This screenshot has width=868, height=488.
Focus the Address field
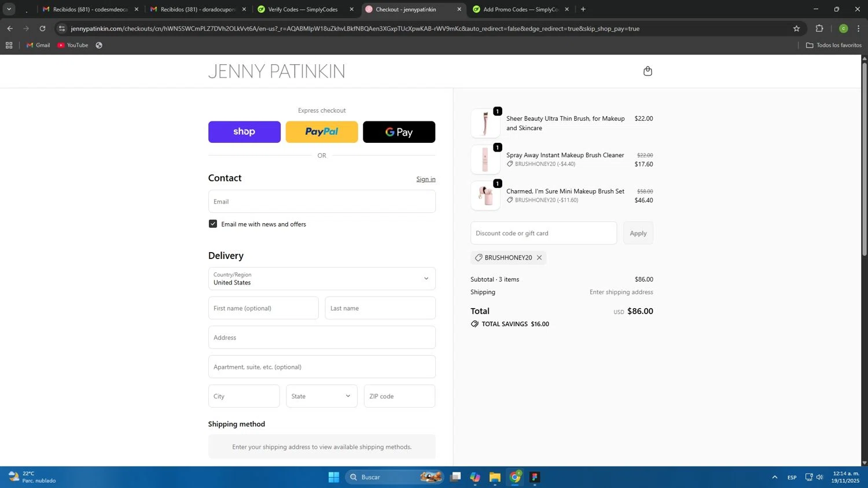pos(322,338)
